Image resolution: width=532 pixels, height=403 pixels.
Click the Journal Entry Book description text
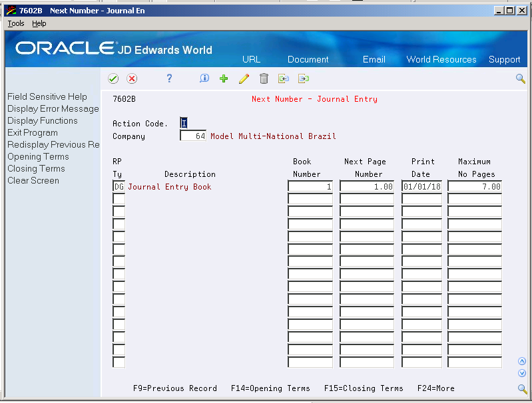(x=170, y=187)
